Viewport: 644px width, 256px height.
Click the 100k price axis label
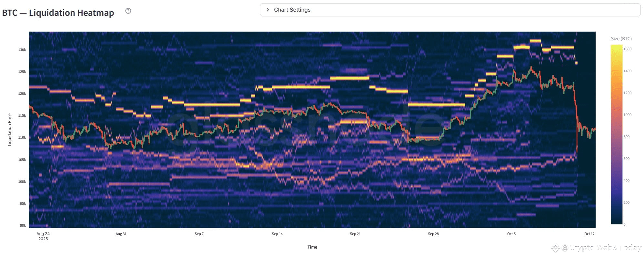[x=22, y=182]
